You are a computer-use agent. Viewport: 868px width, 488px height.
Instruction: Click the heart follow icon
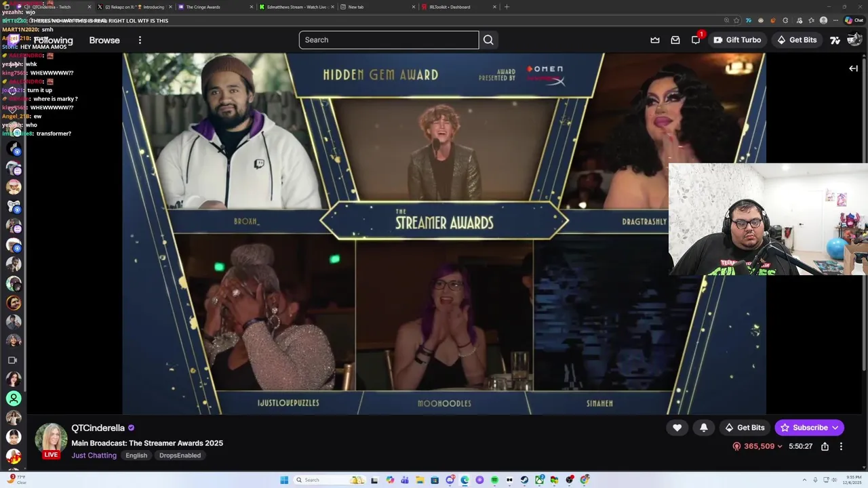pyautogui.click(x=677, y=428)
